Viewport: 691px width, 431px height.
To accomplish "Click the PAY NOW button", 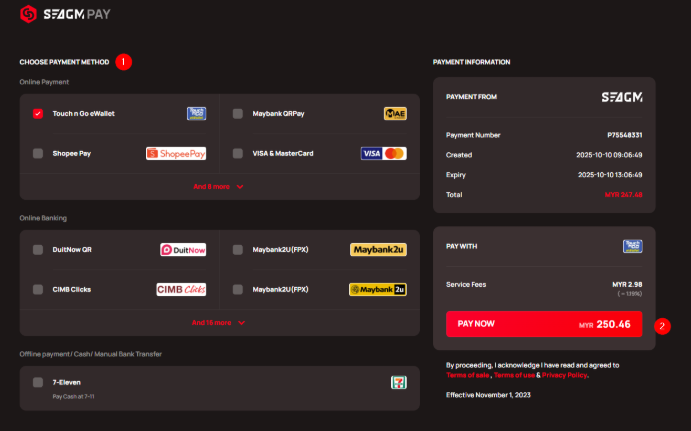I will click(x=544, y=324).
